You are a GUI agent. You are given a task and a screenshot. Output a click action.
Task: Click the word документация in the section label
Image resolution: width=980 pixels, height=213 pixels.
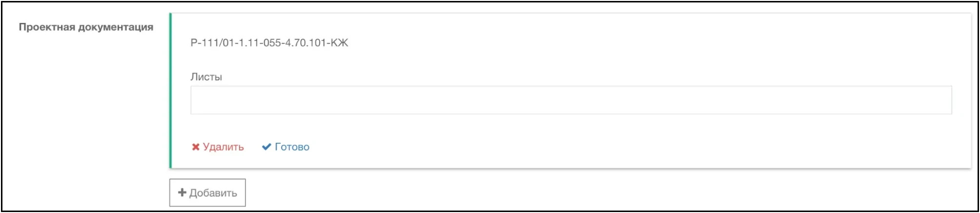(116, 27)
